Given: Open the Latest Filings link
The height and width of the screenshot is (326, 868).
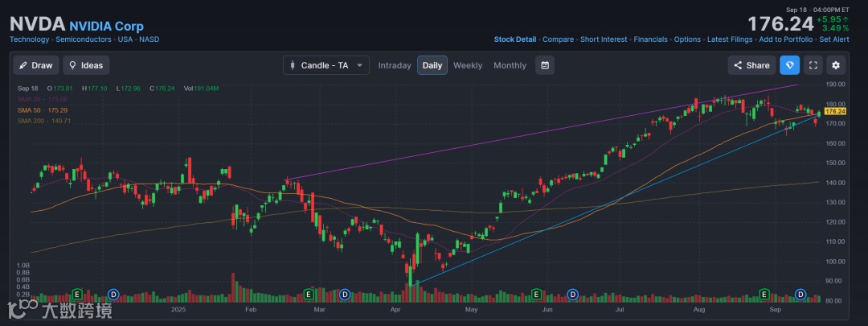Looking at the screenshot, I should pyautogui.click(x=730, y=39).
